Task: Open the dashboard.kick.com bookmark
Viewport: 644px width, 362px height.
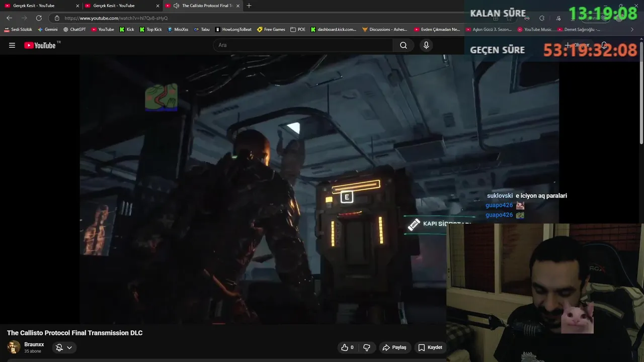Action: (x=334, y=30)
